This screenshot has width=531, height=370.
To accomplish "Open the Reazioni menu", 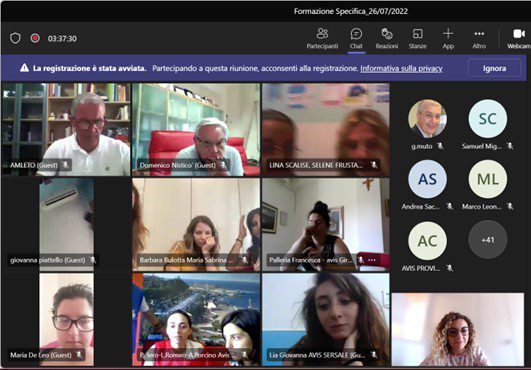I will (x=387, y=39).
